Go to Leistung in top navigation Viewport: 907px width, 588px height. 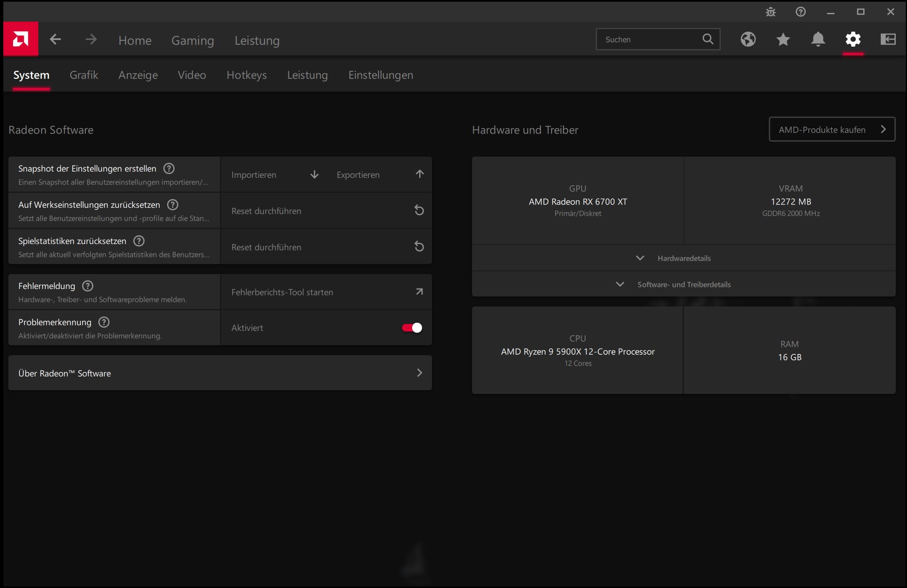click(x=257, y=40)
